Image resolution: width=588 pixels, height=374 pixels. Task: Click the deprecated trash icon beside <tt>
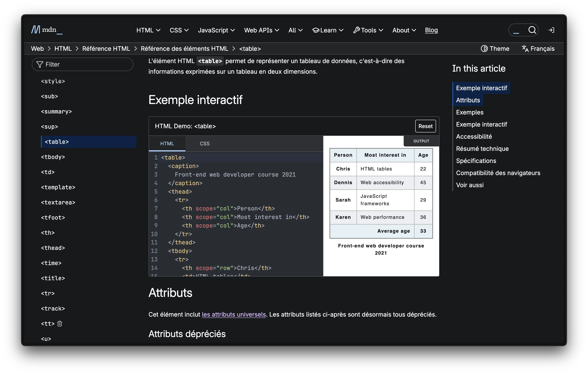pyautogui.click(x=60, y=324)
